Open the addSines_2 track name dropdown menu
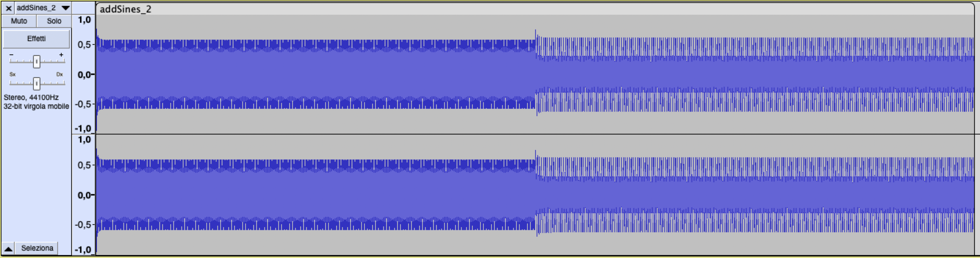This screenshot has width=980, height=258. [43, 8]
